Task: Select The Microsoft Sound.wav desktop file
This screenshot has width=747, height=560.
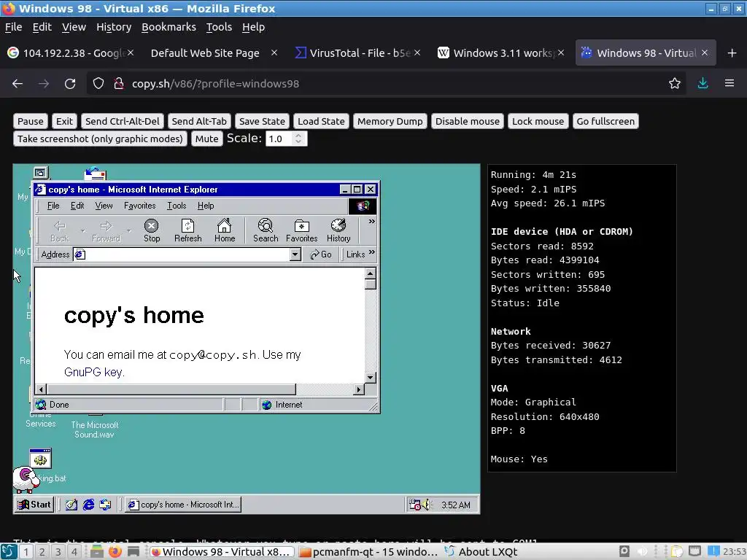Action: coord(94,429)
